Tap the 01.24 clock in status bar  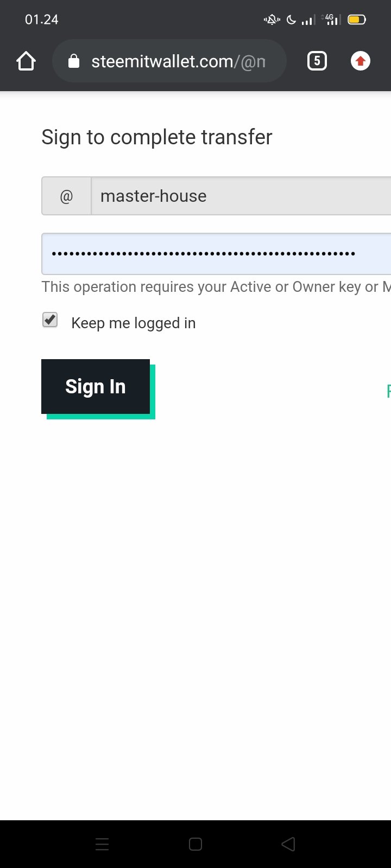click(x=42, y=20)
